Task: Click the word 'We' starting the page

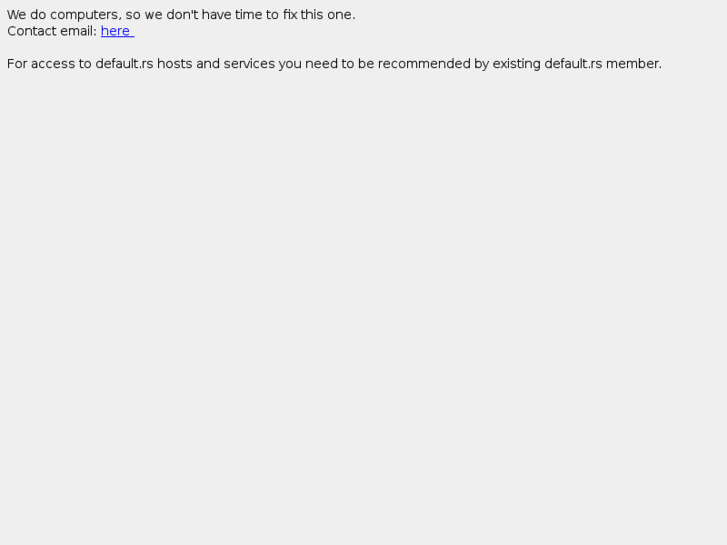Action: click(x=17, y=15)
